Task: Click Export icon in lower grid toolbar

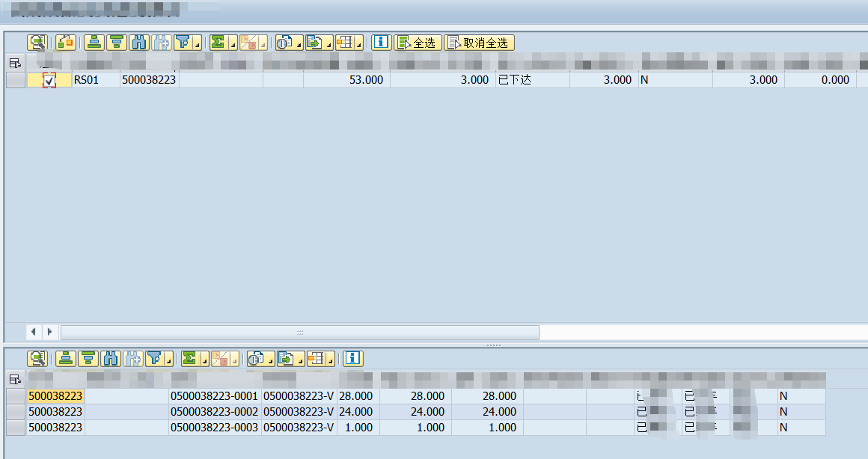Action: [x=286, y=359]
